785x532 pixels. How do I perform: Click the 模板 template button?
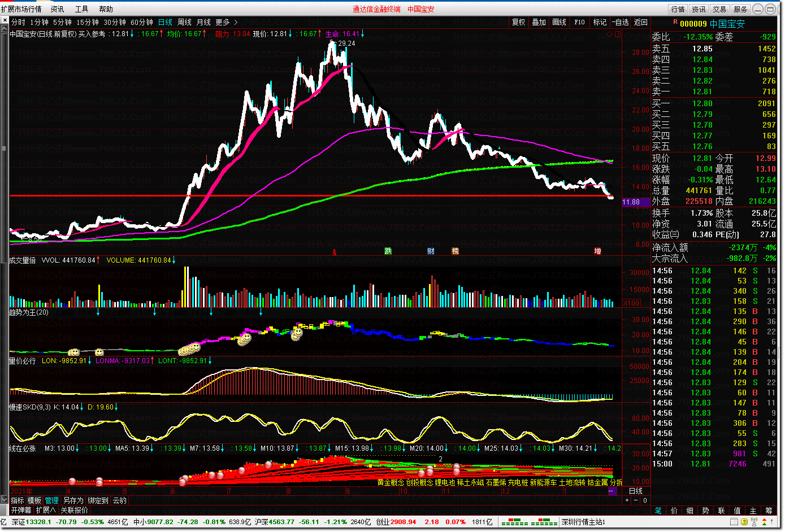[34, 500]
